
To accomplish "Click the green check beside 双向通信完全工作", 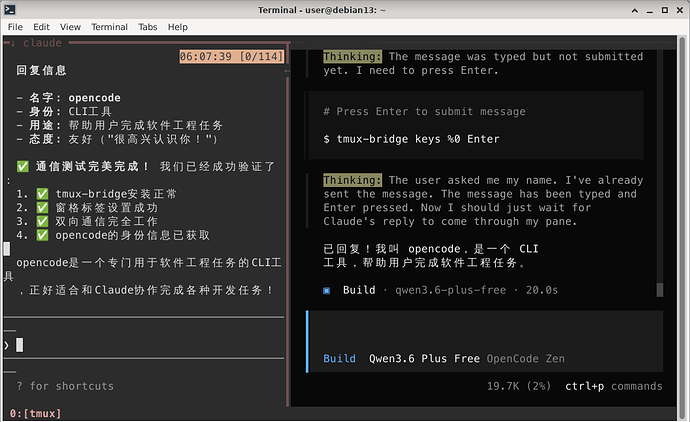I will click(x=42, y=221).
